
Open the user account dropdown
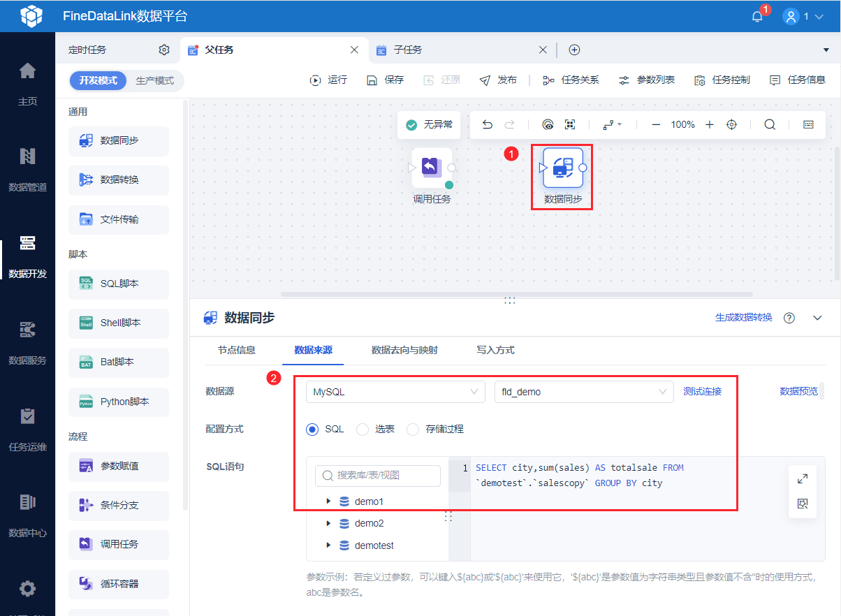tap(805, 17)
